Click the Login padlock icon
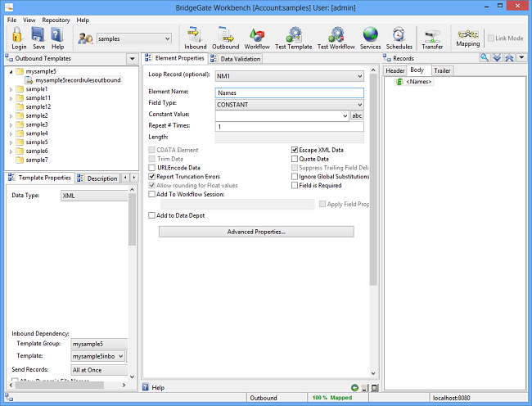The width and height of the screenshot is (532, 406). point(17,35)
